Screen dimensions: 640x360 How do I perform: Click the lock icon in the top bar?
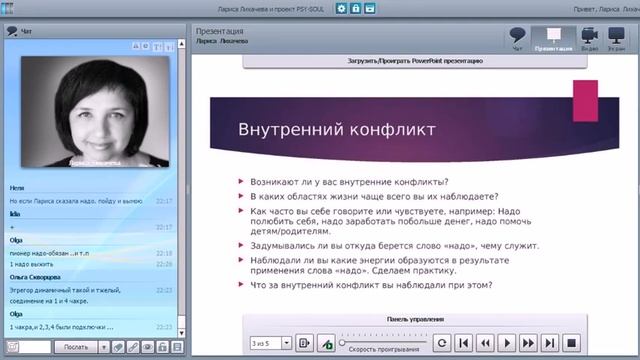[x=356, y=8]
